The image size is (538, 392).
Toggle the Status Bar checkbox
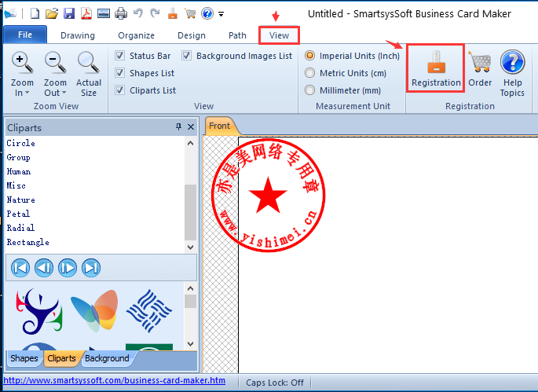(119, 55)
